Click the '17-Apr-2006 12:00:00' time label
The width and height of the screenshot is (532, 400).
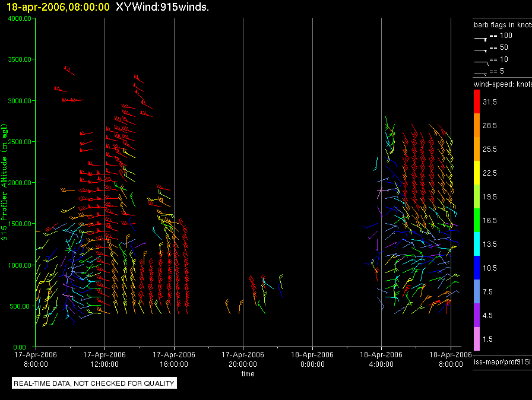click(x=104, y=359)
